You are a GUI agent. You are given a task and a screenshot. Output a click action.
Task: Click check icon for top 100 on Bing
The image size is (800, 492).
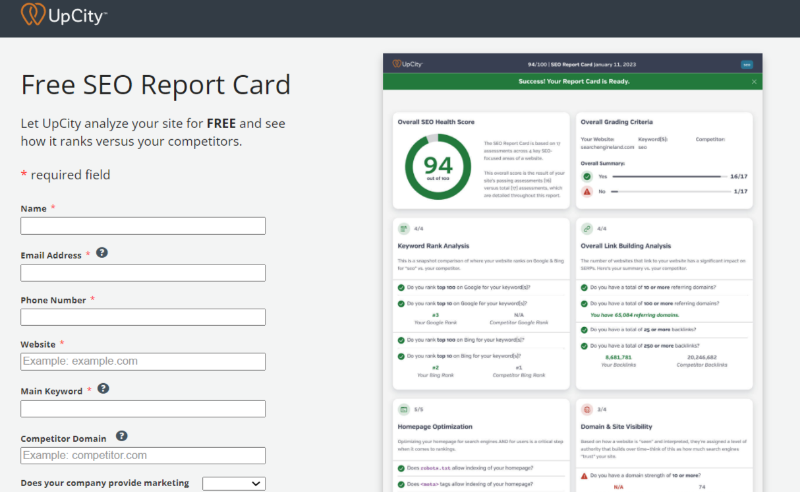point(401,340)
